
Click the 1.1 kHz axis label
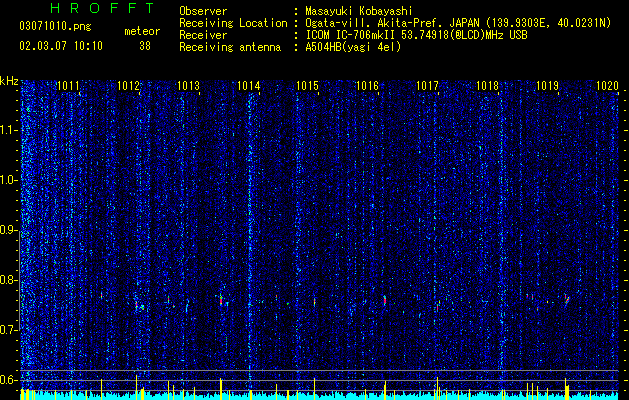(9, 130)
